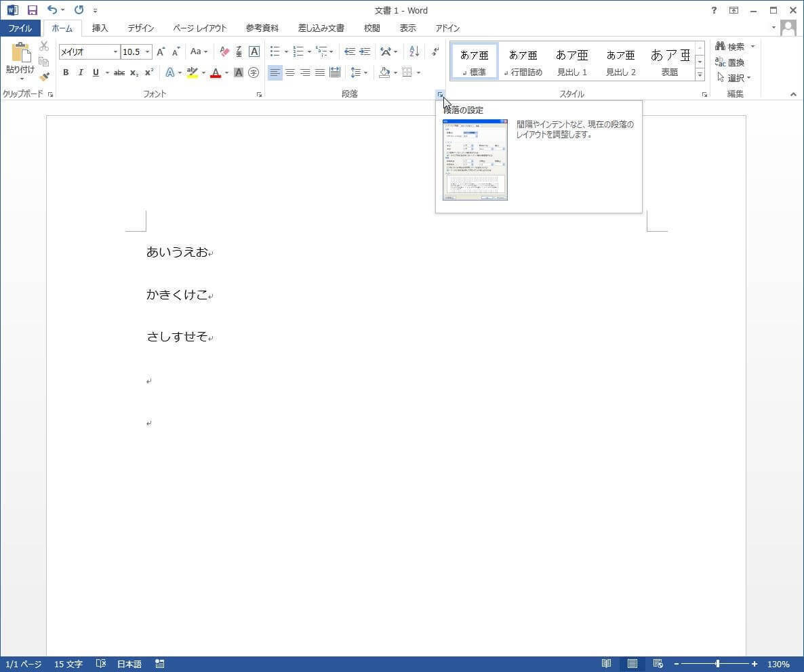This screenshot has width=804, height=672.
Task: Toggle Bold formatting
Action: (66, 72)
